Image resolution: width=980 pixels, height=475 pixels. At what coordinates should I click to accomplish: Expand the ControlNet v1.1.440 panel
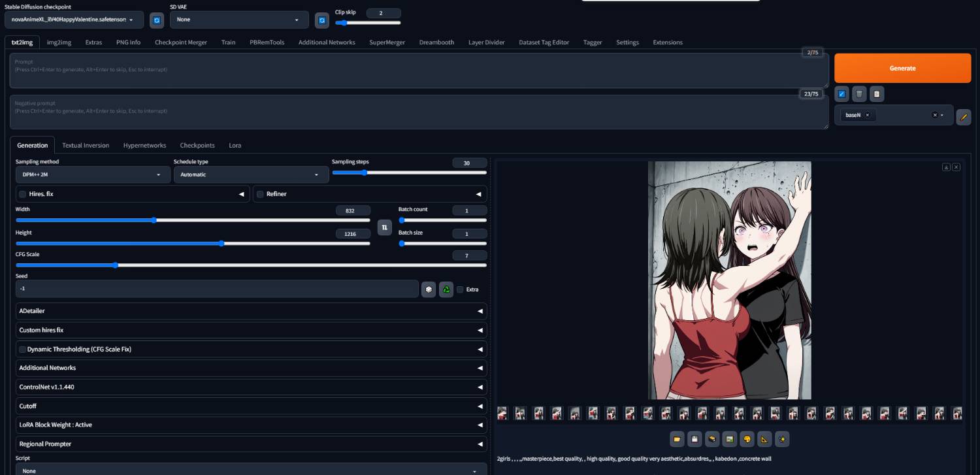click(251, 387)
